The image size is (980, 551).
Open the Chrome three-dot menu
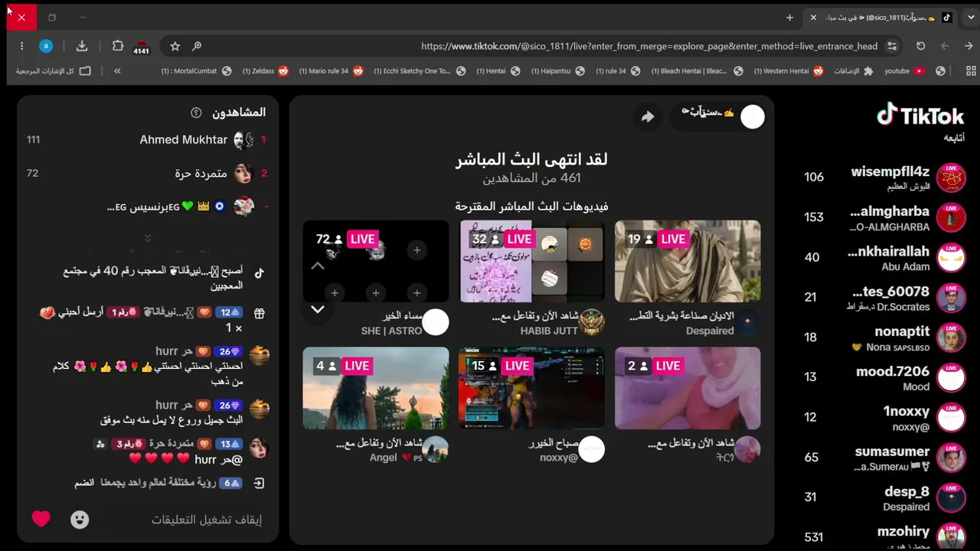pyautogui.click(x=21, y=46)
